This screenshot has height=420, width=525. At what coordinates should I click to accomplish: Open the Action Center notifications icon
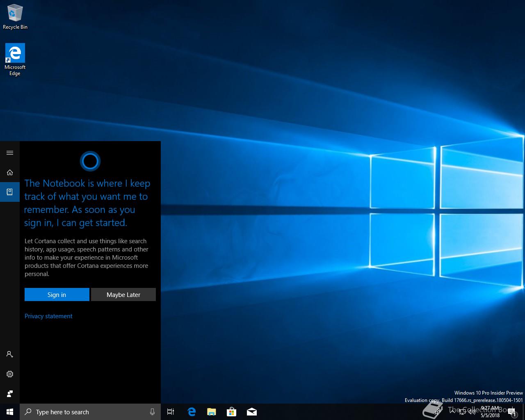(x=512, y=412)
